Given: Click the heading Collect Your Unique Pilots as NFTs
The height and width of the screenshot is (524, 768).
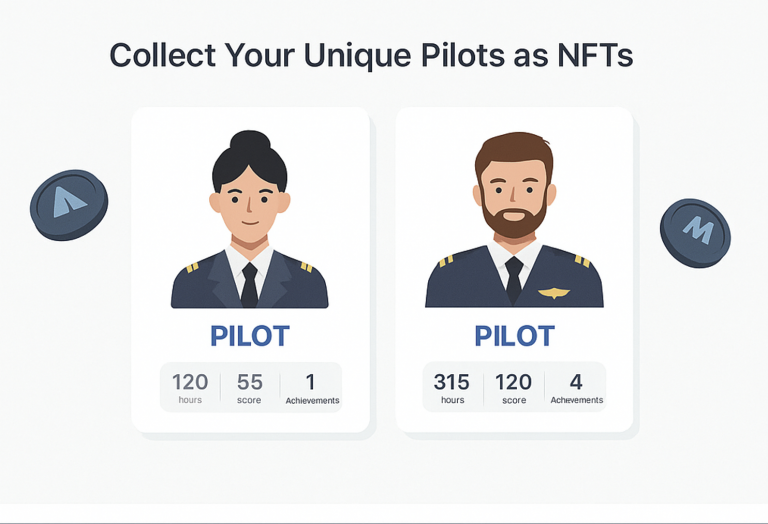Looking at the screenshot, I should (x=371, y=55).
